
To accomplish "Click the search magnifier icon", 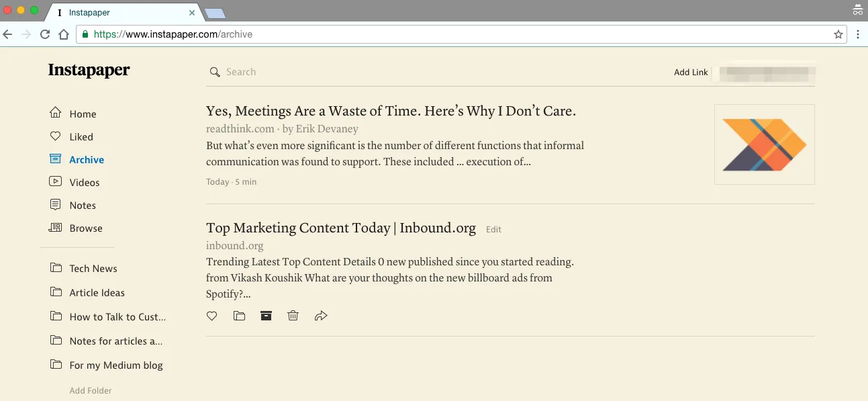I will pos(215,72).
